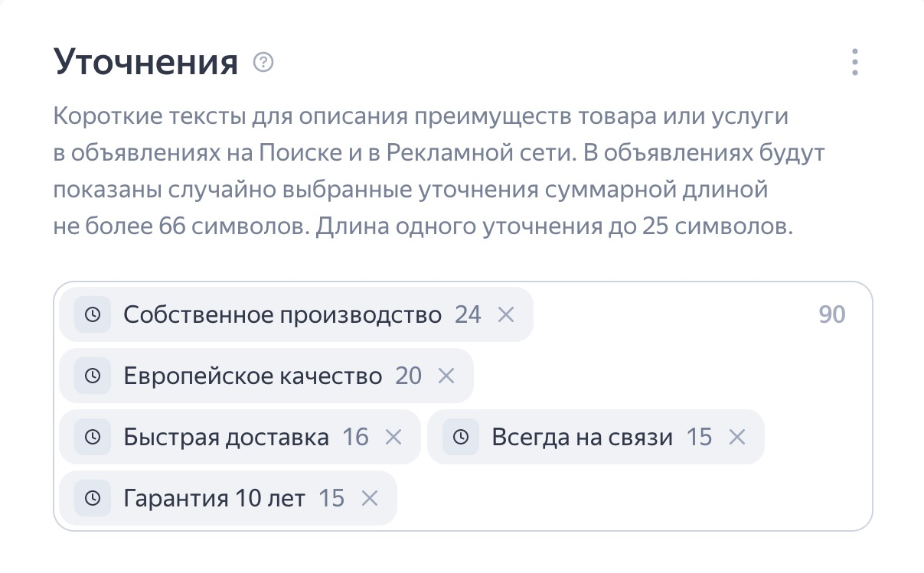The image size is (924, 573).
Task: Click clock icon on Европейское качество chip
Action: (93, 376)
